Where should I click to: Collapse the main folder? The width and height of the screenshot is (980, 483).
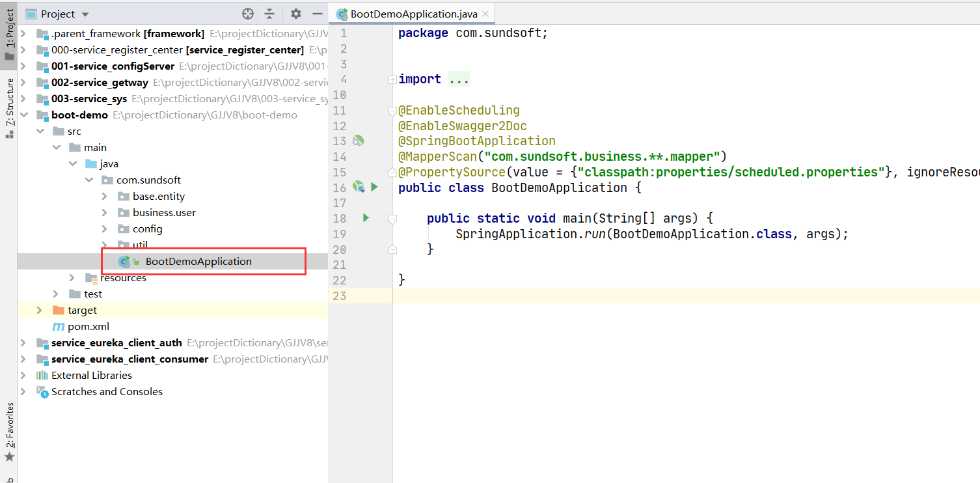[56, 147]
